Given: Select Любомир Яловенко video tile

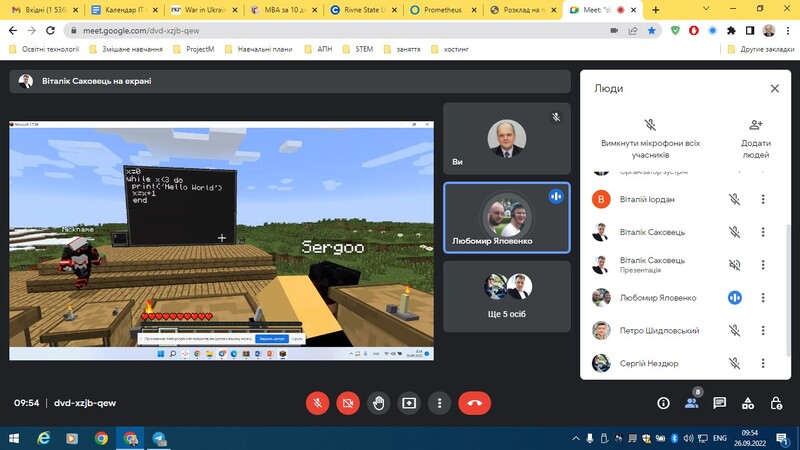Looking at the screenshot, I should point(507,218).
